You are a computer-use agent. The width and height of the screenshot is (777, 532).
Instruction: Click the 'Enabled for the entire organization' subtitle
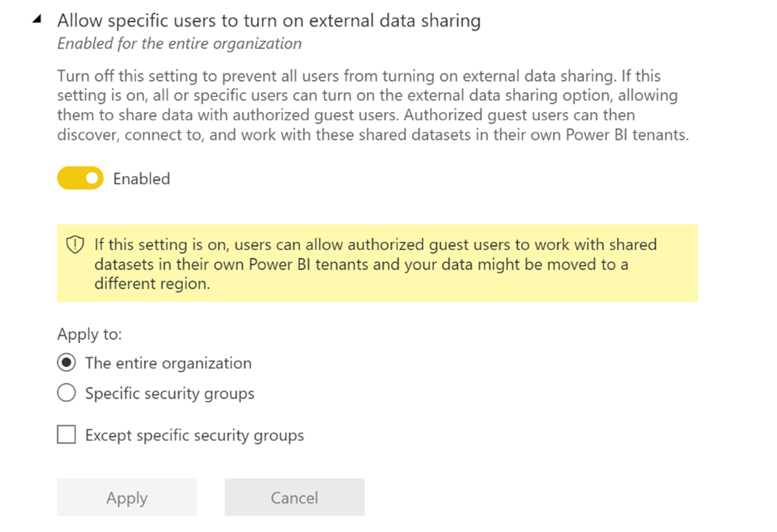(179, 43)
